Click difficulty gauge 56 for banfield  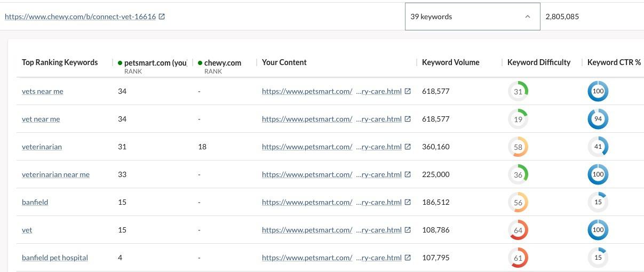[518, 202]
